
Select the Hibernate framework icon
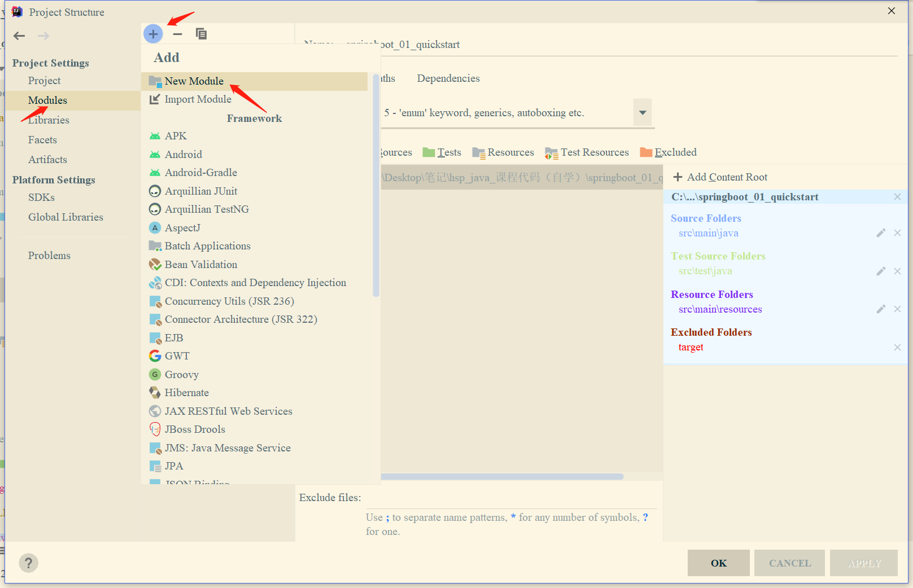click(x=155, y=393)
